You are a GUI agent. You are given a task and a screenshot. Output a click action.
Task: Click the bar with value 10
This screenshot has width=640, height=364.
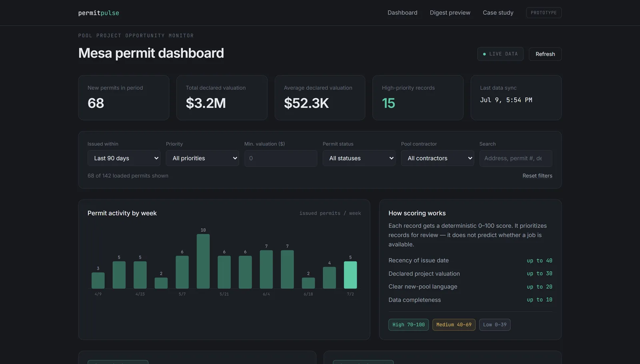203,261
